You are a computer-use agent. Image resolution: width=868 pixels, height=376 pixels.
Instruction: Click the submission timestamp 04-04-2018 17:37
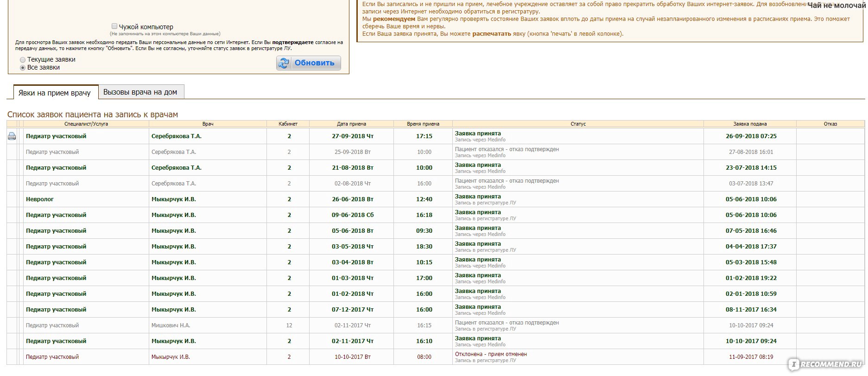(x=751, y=247)
